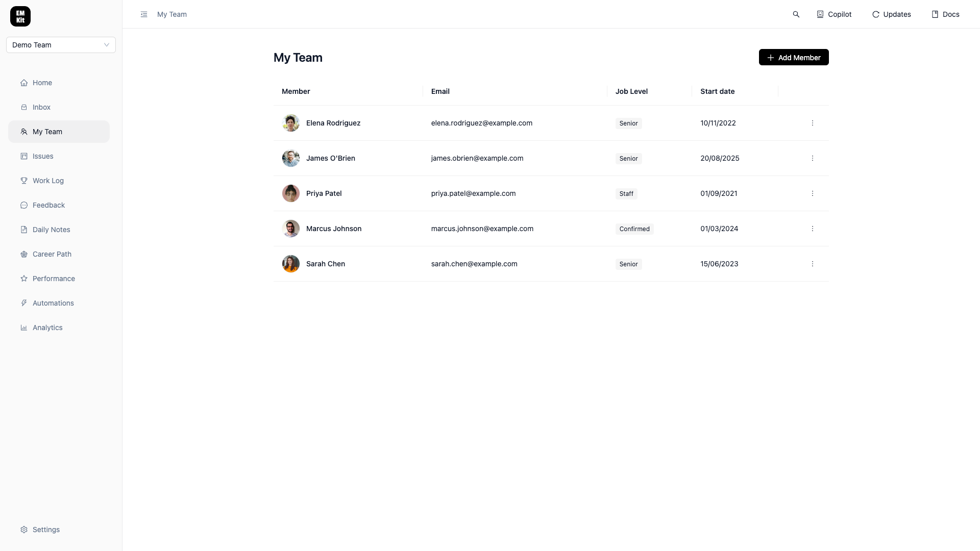The height and width of the screenshot is (551, 980).
Task: Click the Add Member button
Action: click(x=794, y=57)
